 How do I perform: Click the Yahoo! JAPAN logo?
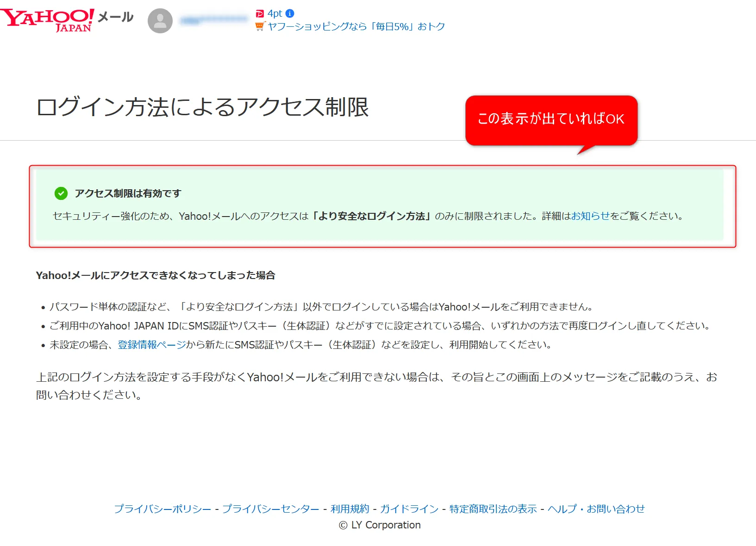(x=47, y=20)
